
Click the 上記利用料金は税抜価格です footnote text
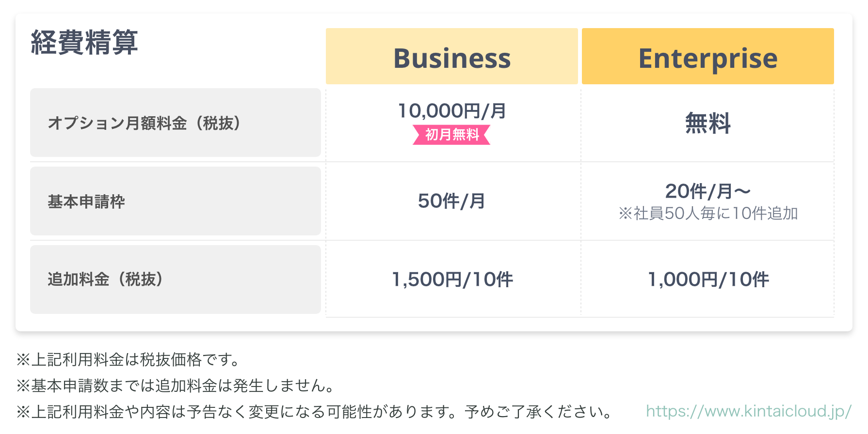pyautogui.click(x=136, y=359)
